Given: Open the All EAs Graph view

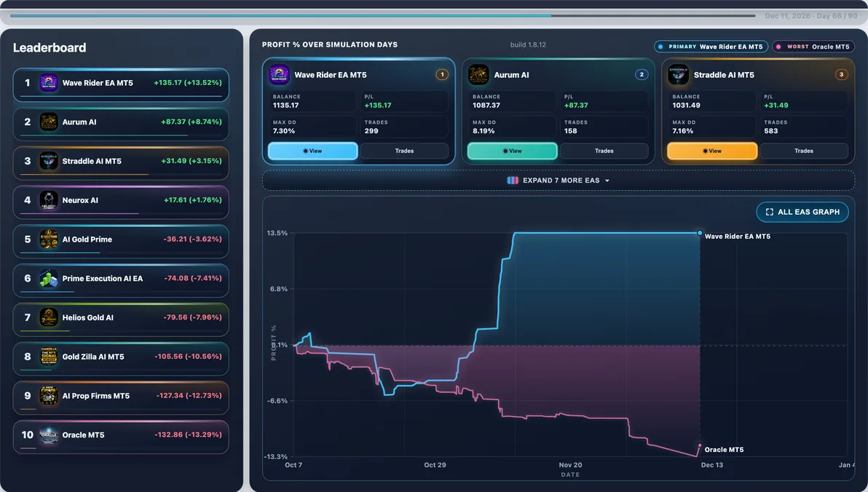Looking at the screenshot, I should [802, 212].
